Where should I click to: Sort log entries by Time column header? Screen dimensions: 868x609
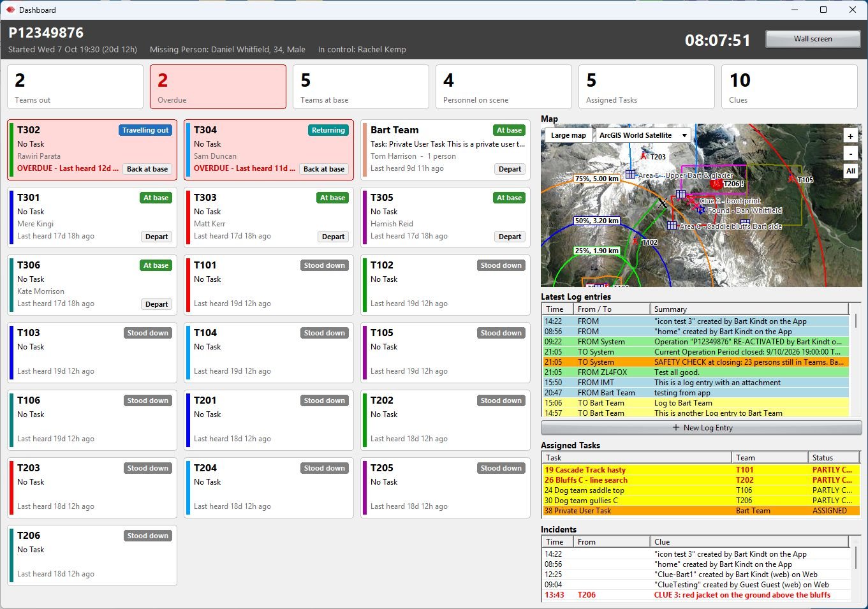558,309
